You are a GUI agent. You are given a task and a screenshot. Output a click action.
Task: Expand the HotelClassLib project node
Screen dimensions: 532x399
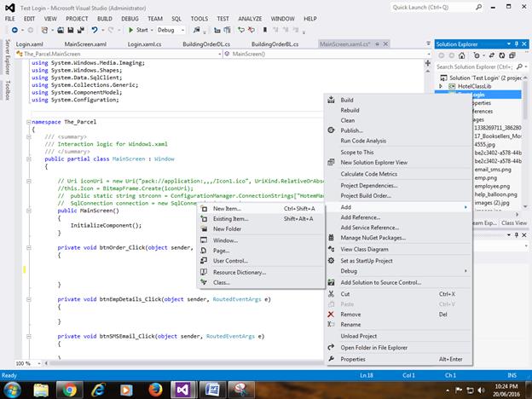click(442, 86)
